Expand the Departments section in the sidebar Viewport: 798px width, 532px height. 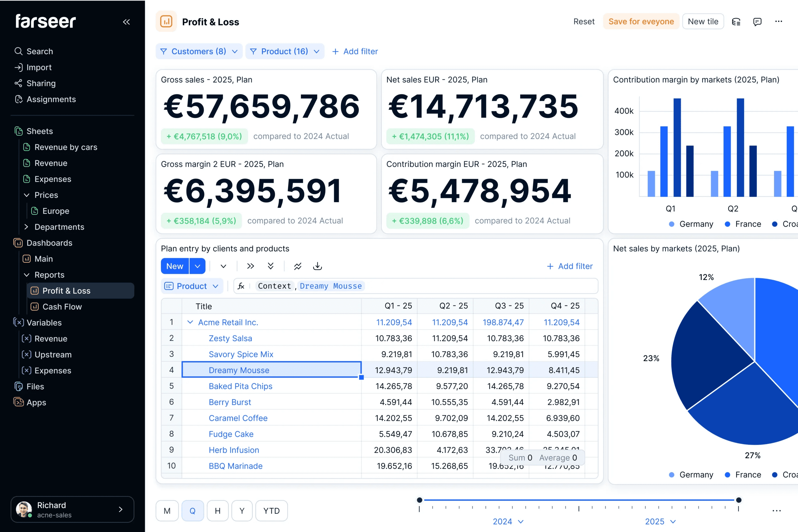(26, 227)
